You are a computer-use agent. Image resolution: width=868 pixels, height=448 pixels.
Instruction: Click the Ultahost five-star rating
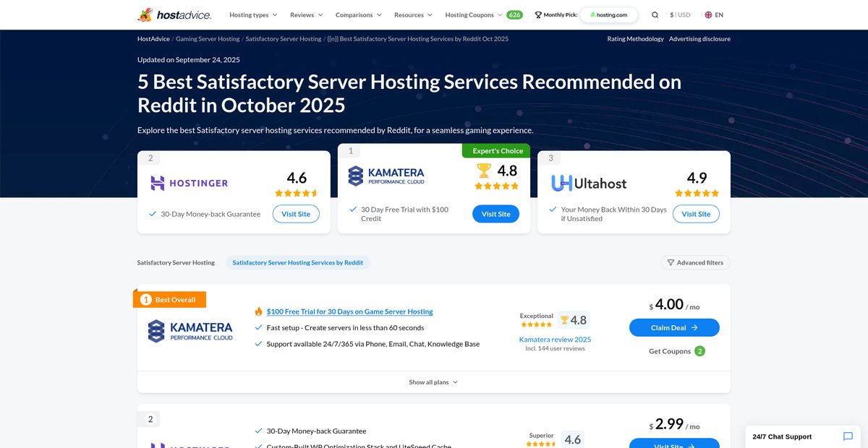pyautogui.click(x=697, y=193)
